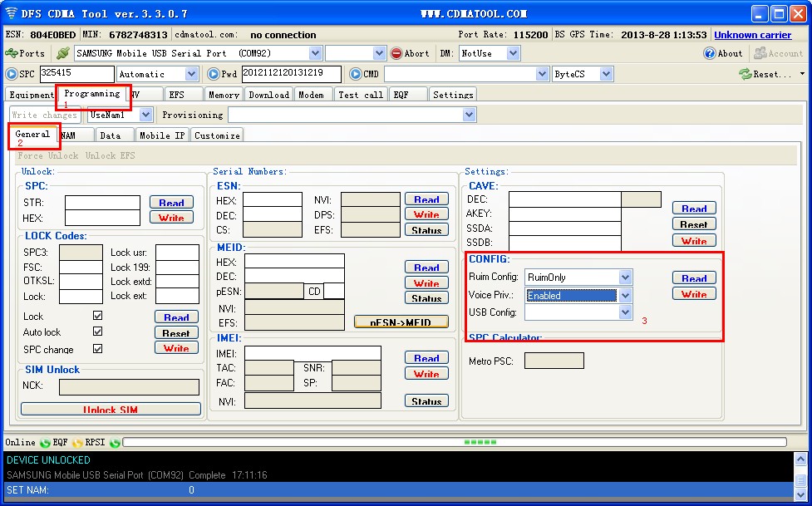Open the Provisioning dropdown

coord(469,115)
